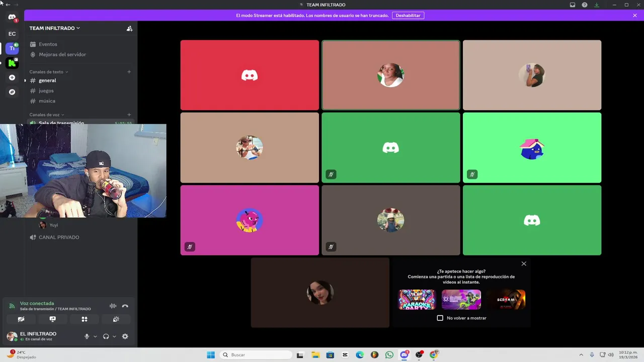
Task: Disconnect from voice with hang-up icon
Action: coord(125,306)
